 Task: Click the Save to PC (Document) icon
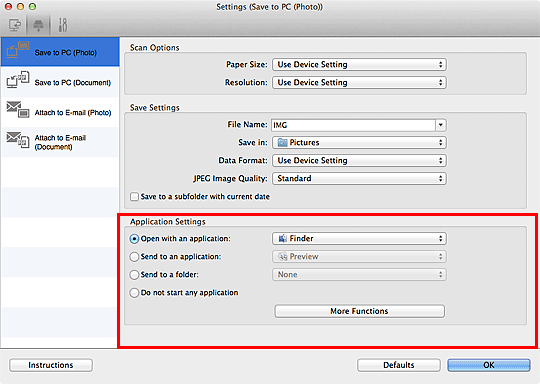click(x=18, y=80)
